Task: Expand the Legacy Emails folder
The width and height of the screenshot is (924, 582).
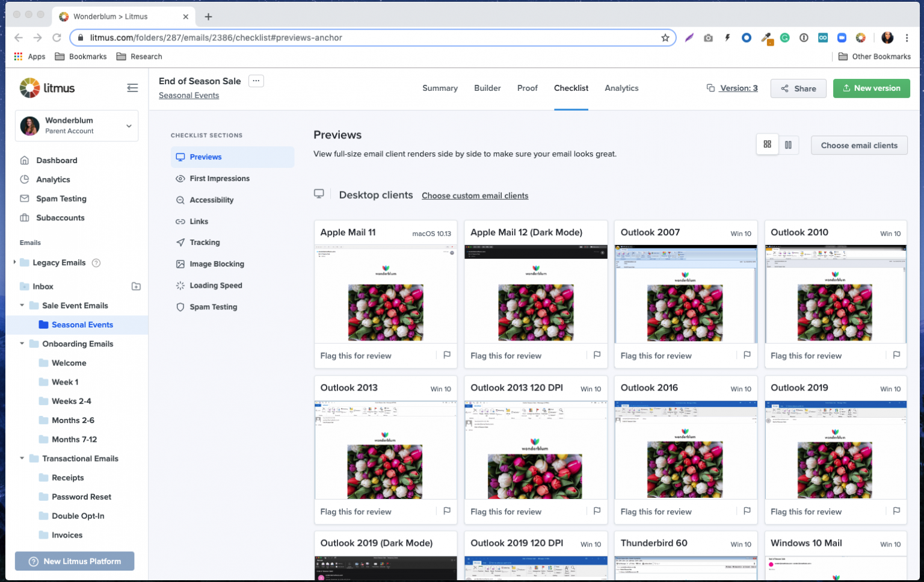Action: pyautogui.click(x=14, y=262)
